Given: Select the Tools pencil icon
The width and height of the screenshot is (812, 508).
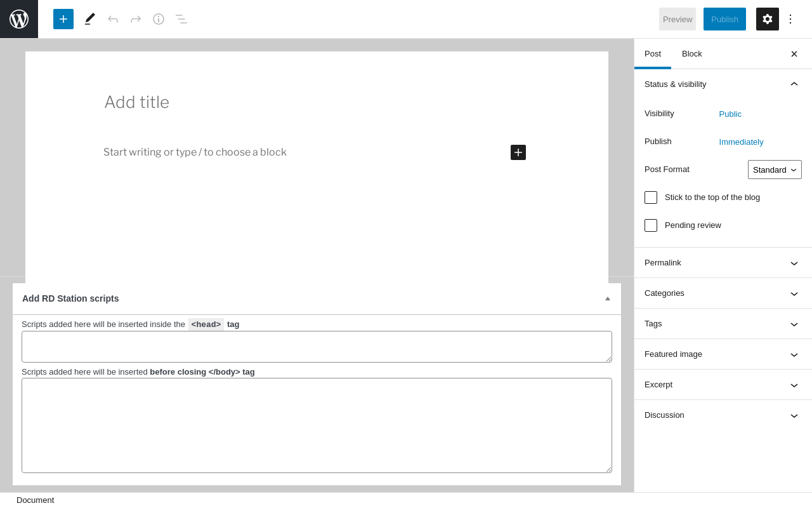Looking at the screenshot, I should 90,19.
